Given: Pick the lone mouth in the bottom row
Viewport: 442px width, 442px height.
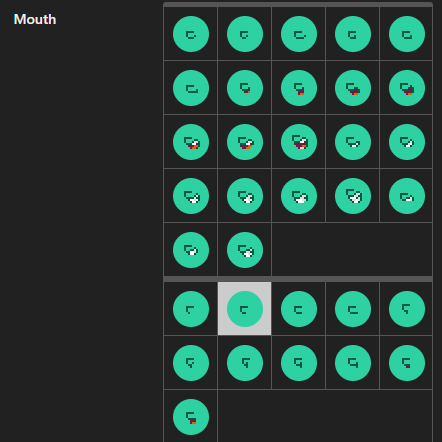Looking at the screenshot, I should (x=191, y=417).
